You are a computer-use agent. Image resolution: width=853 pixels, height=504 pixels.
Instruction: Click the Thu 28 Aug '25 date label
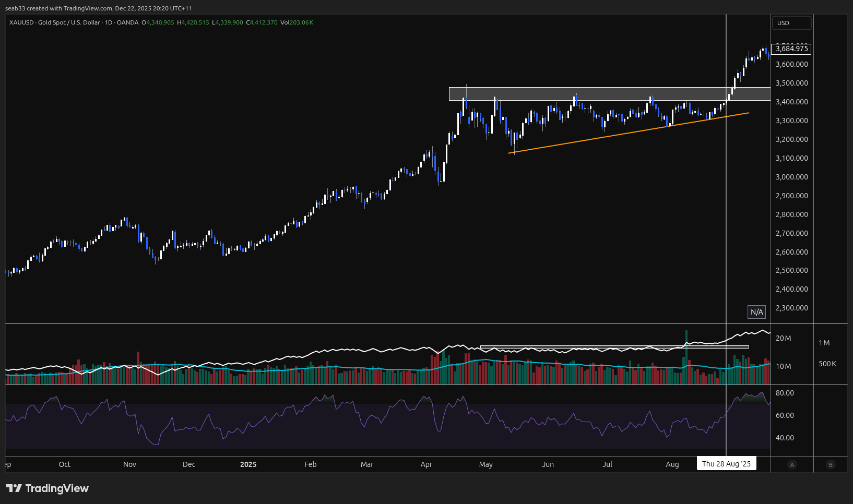[726, 464]
